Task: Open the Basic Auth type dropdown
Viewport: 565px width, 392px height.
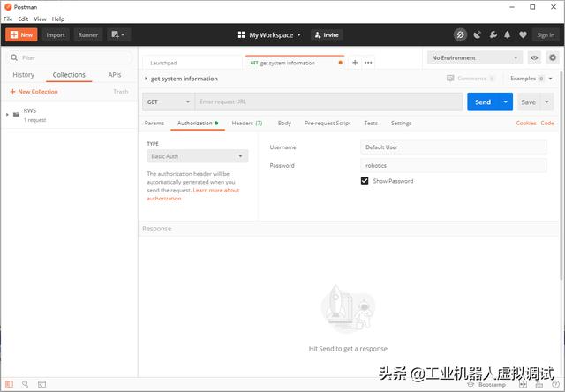Action: click(x=198, y=156)
